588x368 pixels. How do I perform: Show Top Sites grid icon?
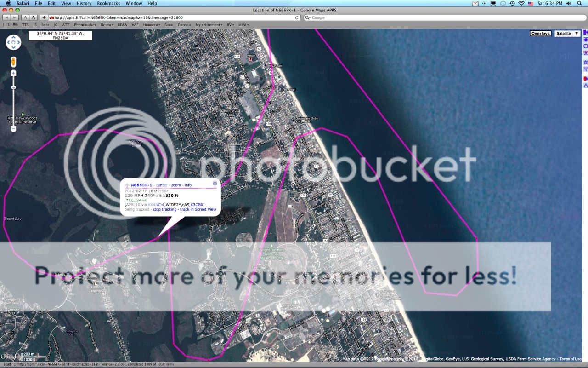(x=15, y=24)
